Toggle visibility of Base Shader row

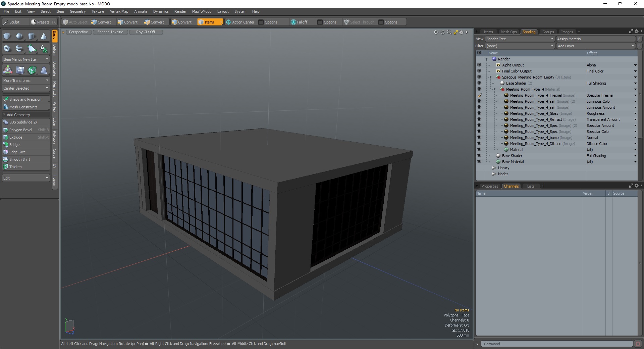pyautogui.click(x=479, y=156)
